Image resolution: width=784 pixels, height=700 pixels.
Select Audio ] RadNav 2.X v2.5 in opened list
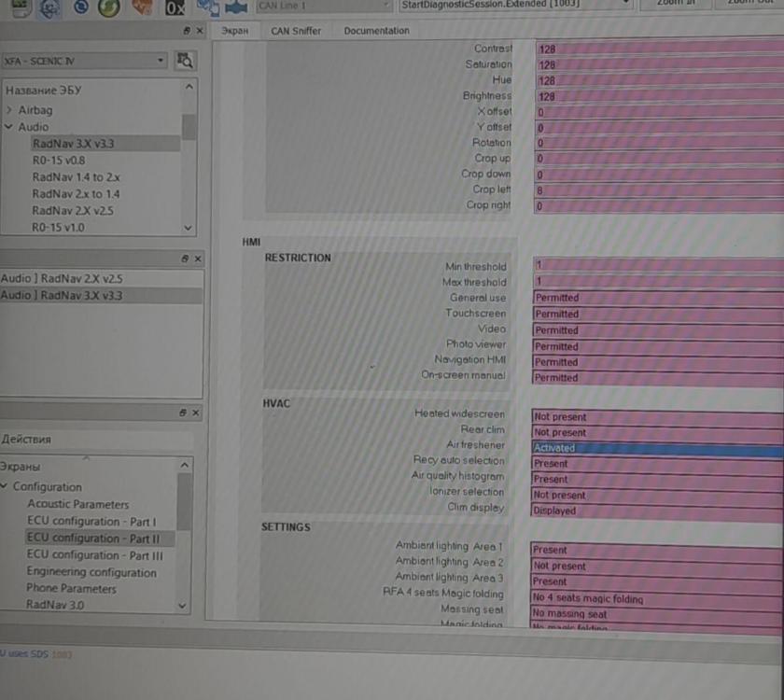62,278
